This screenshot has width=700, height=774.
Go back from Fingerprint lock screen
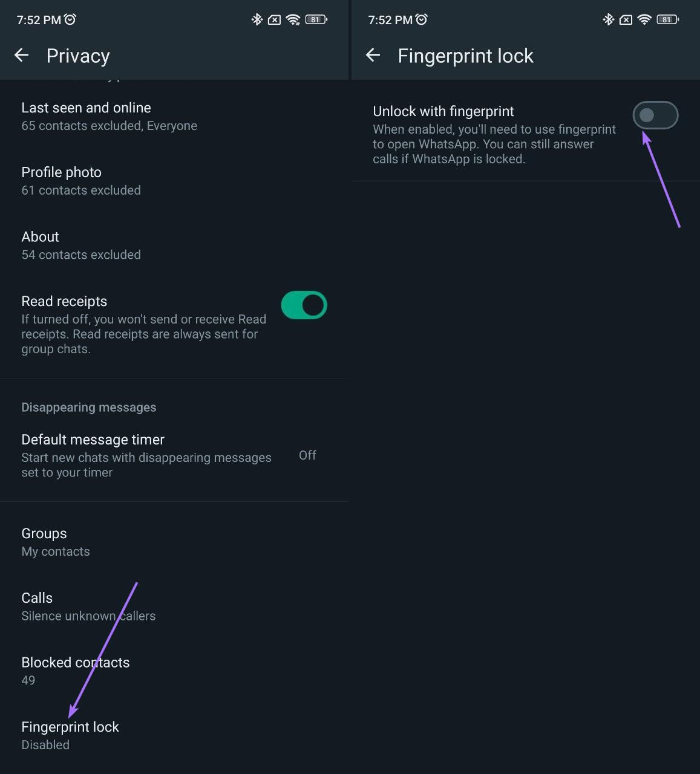373,56
